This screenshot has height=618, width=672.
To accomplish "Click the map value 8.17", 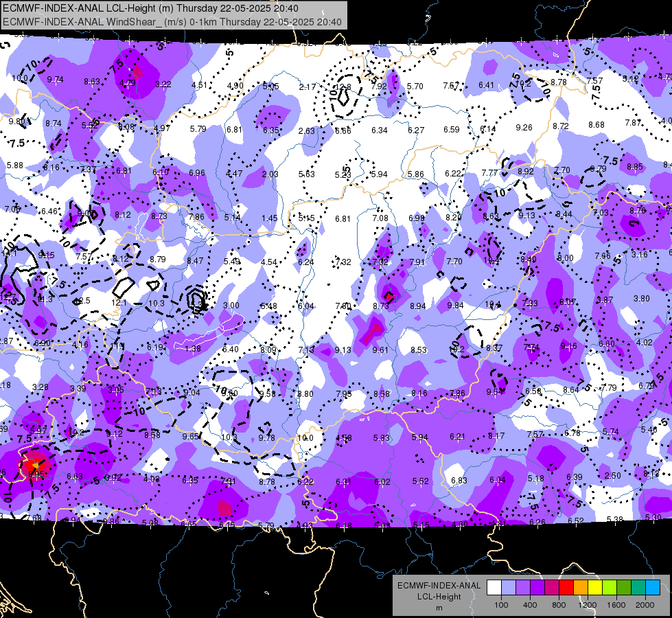I will tap(496, 436).
